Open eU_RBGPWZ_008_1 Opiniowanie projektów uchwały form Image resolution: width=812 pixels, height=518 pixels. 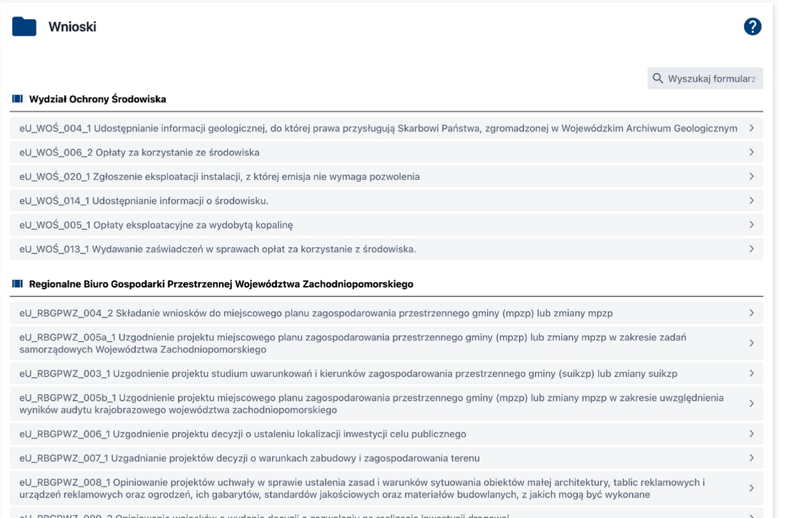click(362, 489)
